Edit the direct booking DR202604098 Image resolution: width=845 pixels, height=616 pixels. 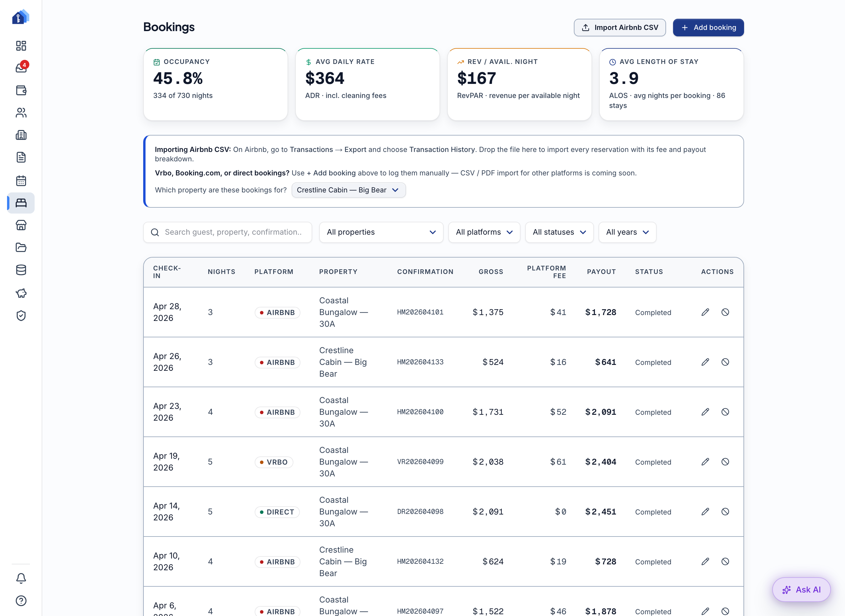pyautogui.click(x=705, y=512)
